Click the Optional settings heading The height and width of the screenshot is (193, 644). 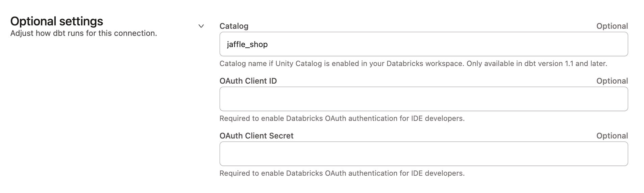(x=57, y=21)
